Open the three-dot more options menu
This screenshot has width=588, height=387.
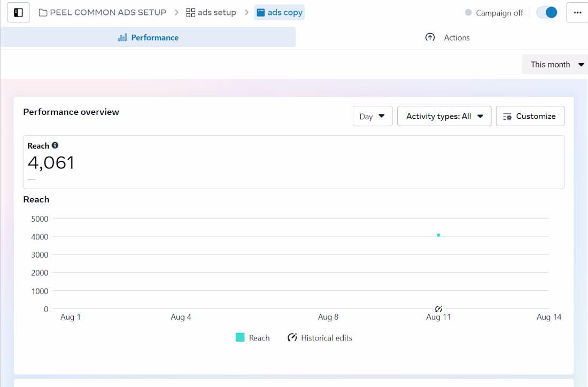pos(577,12)
